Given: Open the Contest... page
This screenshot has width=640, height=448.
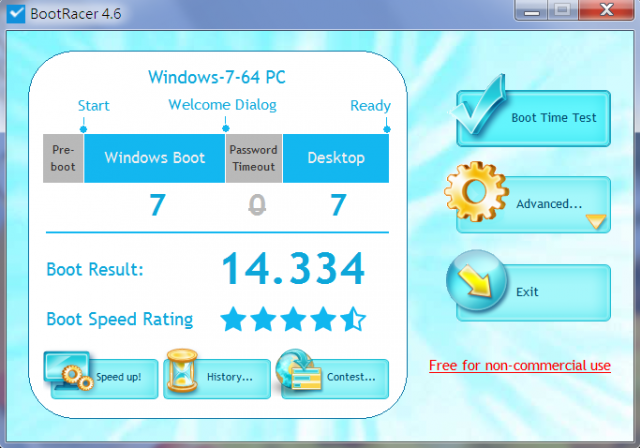Looking at the screenshot, I should (335, 378).
